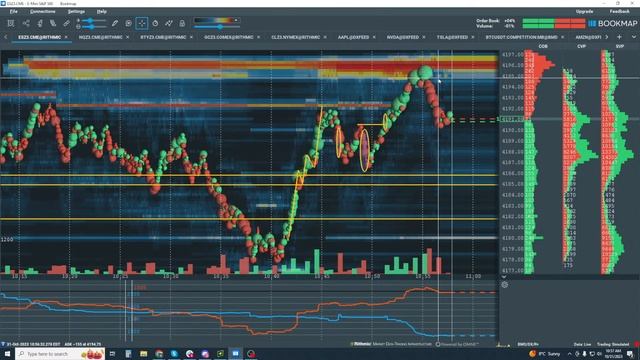Click the Bookmap app taskbar icon
The height and width of the screenshot is (360, 640).
click(236, 354)
